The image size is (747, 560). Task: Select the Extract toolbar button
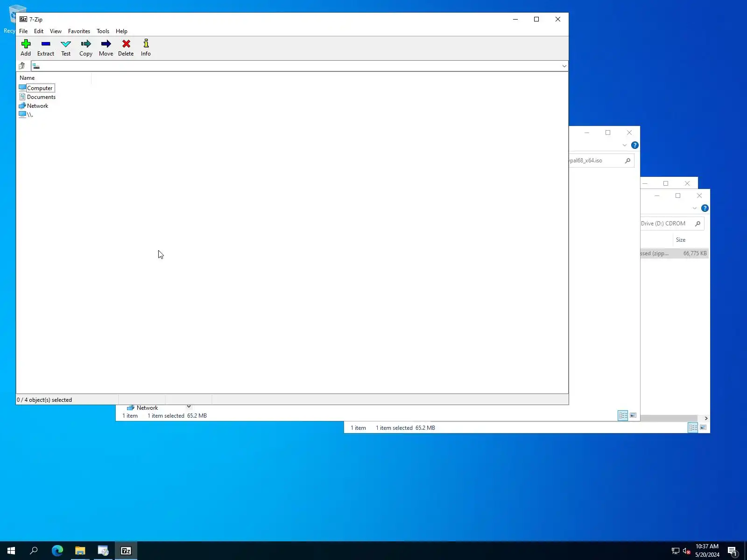pos(46,48)
